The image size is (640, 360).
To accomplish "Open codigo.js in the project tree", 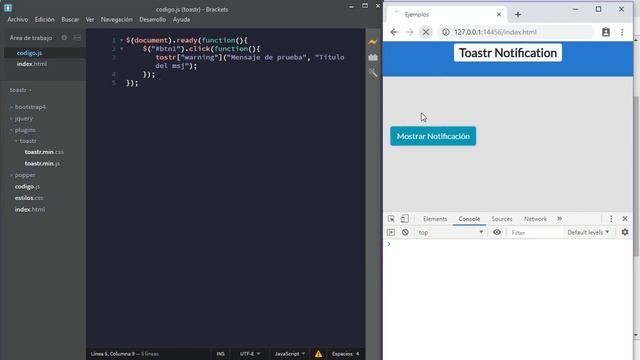I will point(27,186).
